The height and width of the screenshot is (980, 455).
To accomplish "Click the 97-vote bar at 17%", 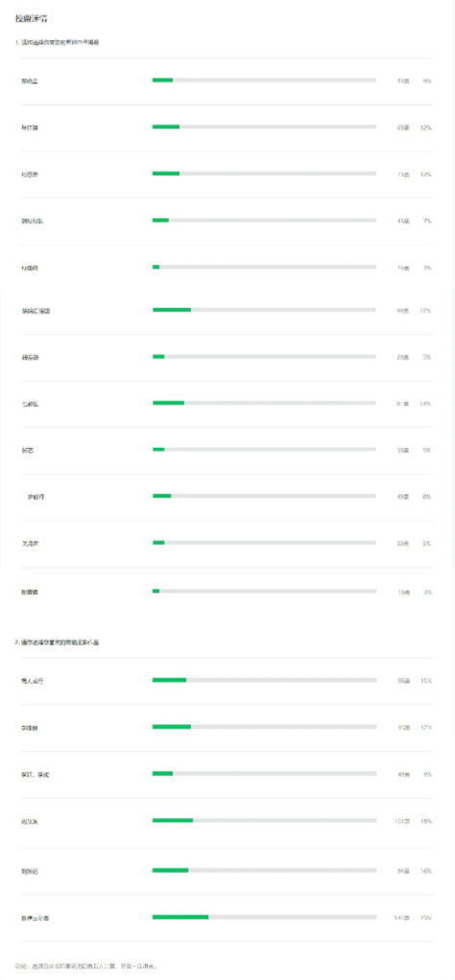I will click(264, 728).
